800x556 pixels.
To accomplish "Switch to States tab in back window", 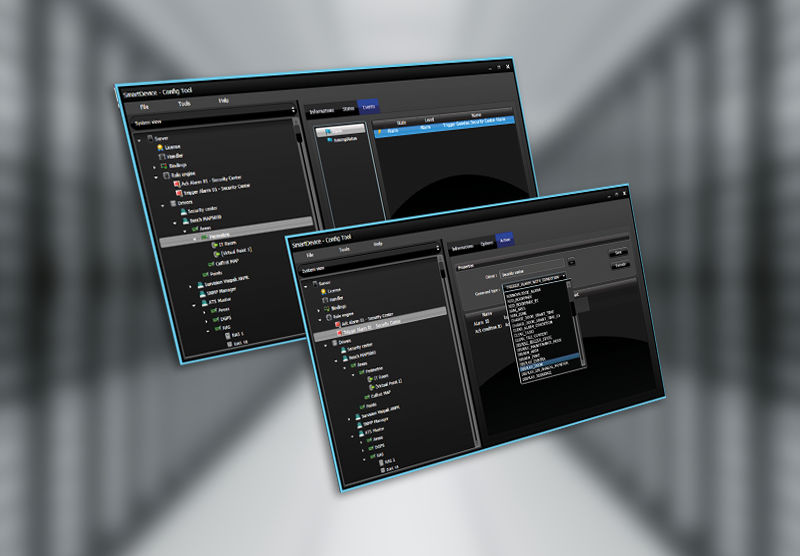I will [348, 108].
